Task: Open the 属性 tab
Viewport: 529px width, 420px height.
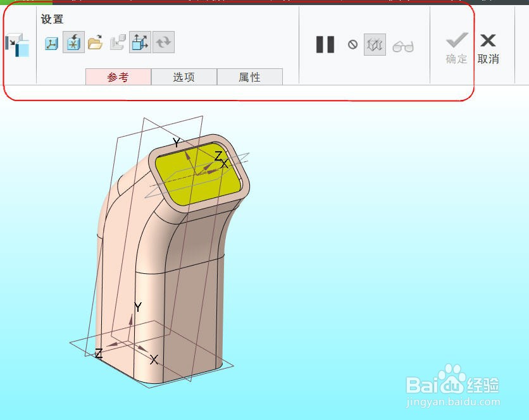Action: pos(250,77)
